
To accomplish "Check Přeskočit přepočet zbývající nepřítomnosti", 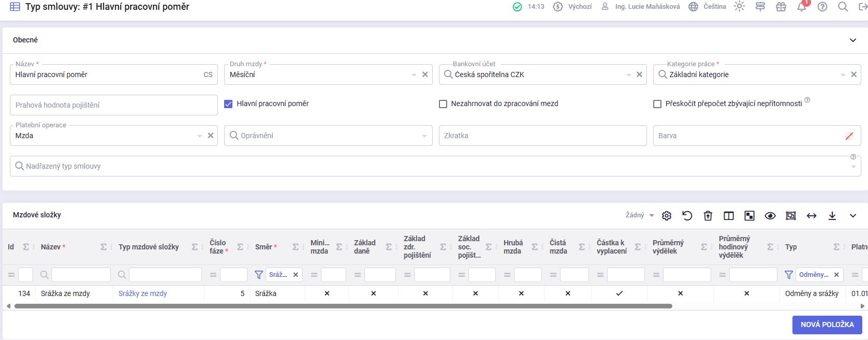I will point(657,104).
